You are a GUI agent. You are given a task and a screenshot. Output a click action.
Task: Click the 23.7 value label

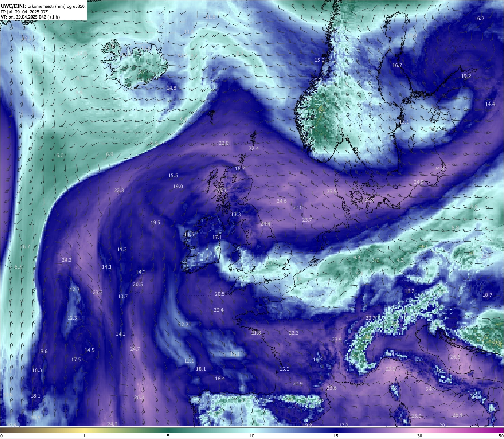[307, 220]
